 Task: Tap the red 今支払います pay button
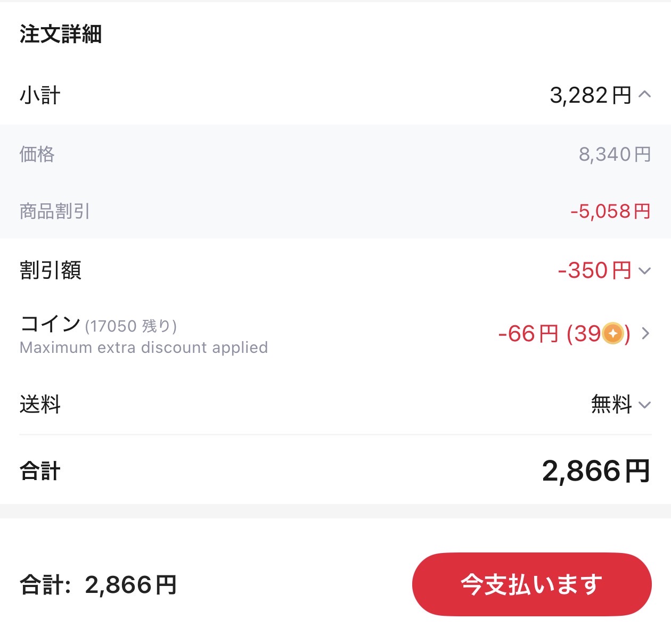point(531,584)
